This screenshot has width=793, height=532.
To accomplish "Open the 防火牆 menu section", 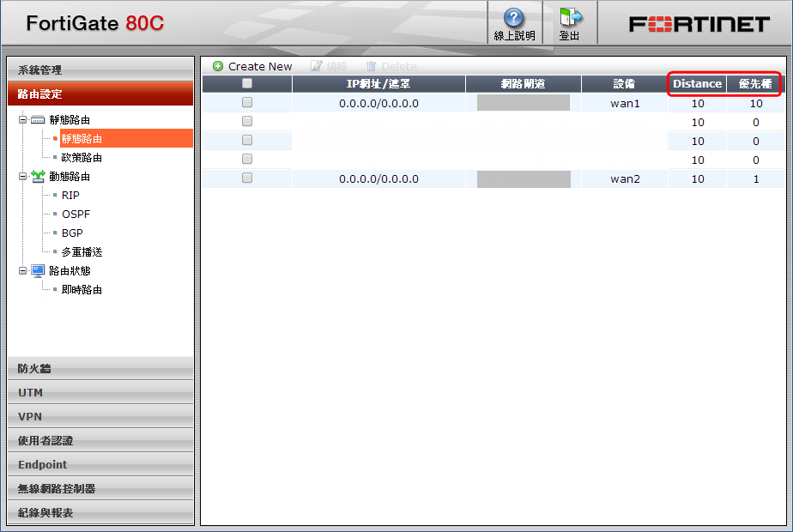I will [x=100, y=368].
